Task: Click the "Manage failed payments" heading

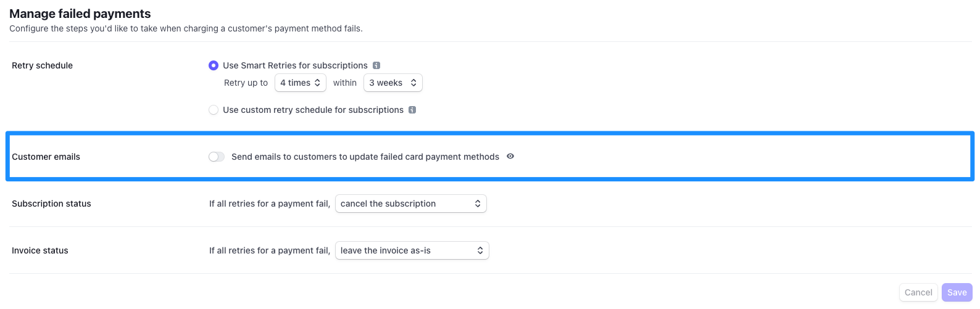Action: pos(80,14)
